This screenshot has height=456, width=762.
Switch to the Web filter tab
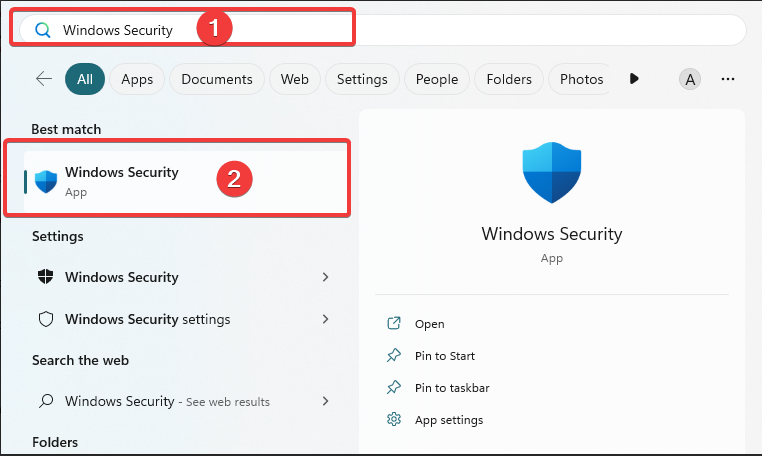(x=294, y=79)
